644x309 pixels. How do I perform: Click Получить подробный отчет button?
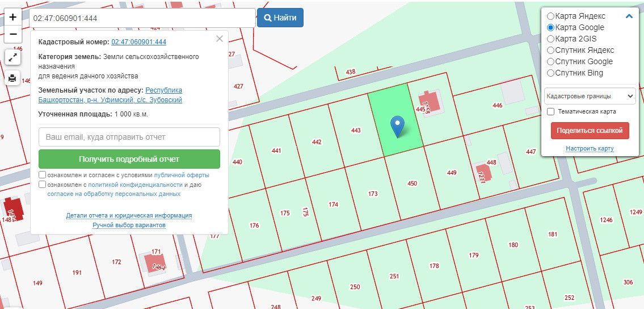click(129, 159)
